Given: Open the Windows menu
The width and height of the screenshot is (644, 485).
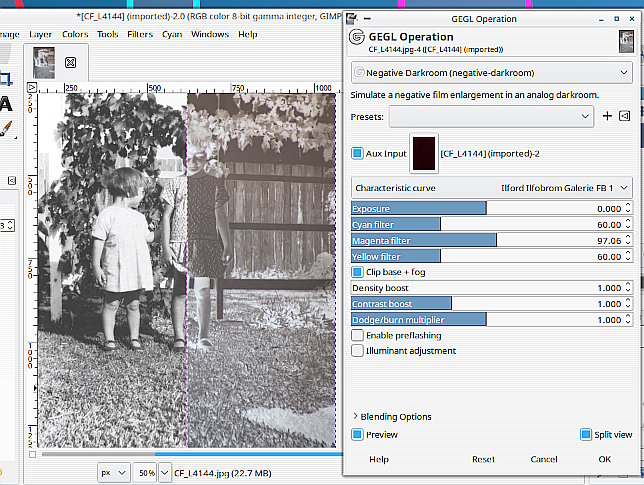Looking at the screenshot, I should pyautogui.click(x=210, y=34).
